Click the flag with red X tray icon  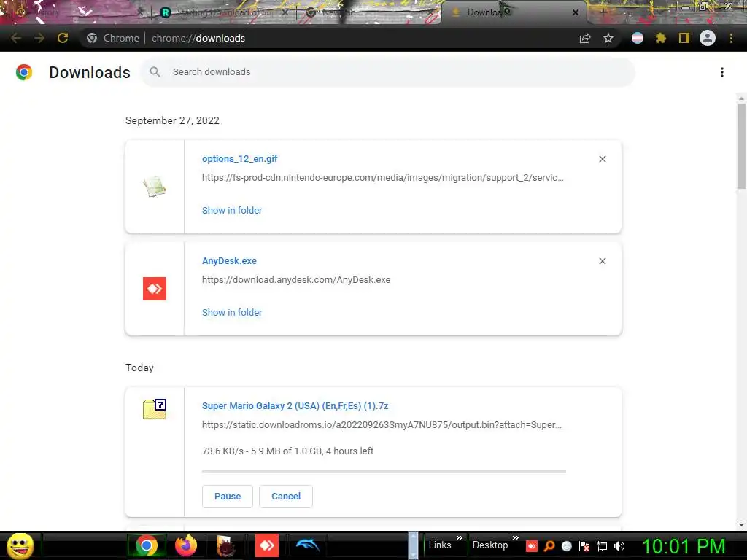pyautogui.click(x=584, y=546)
